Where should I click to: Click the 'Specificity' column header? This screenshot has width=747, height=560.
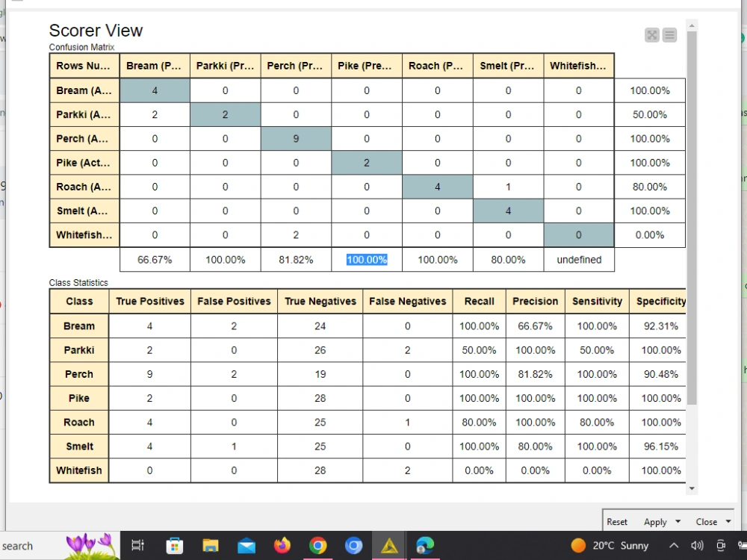point(658,302)
